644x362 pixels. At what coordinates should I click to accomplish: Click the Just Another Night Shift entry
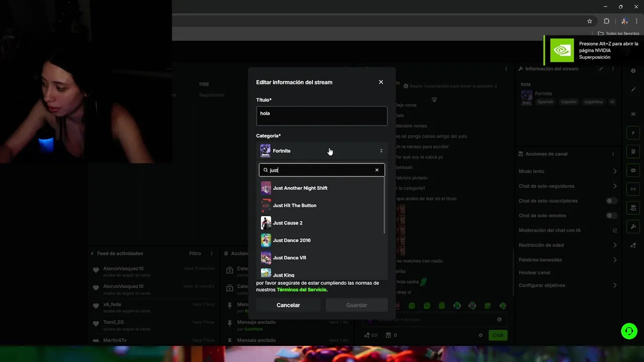322,188
